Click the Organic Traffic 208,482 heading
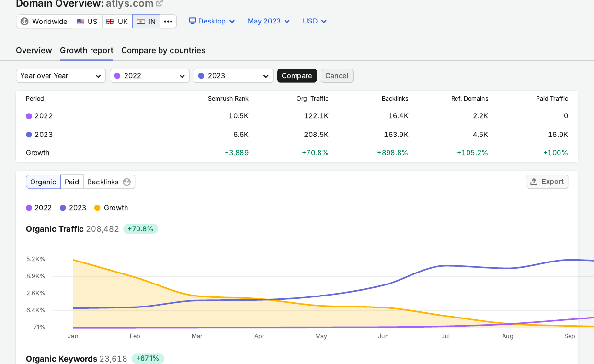 click(72, 229)
